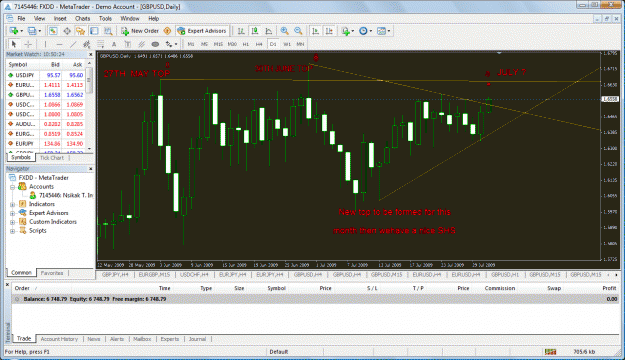Image resolution: width=625 pixels, height=360 pixels.
Task: Expand the Custom Indicators node
Action: coord(12,222)
